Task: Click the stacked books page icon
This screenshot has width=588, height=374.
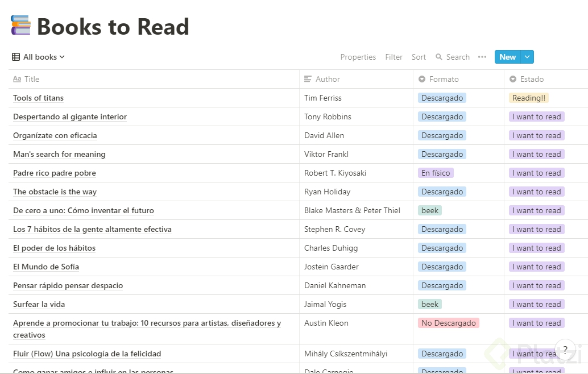Action: 20,26
